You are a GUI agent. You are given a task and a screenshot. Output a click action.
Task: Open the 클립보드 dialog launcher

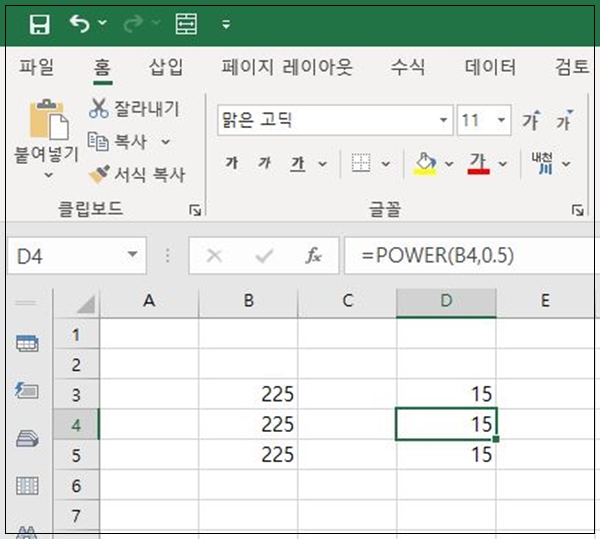pos(195,210)
